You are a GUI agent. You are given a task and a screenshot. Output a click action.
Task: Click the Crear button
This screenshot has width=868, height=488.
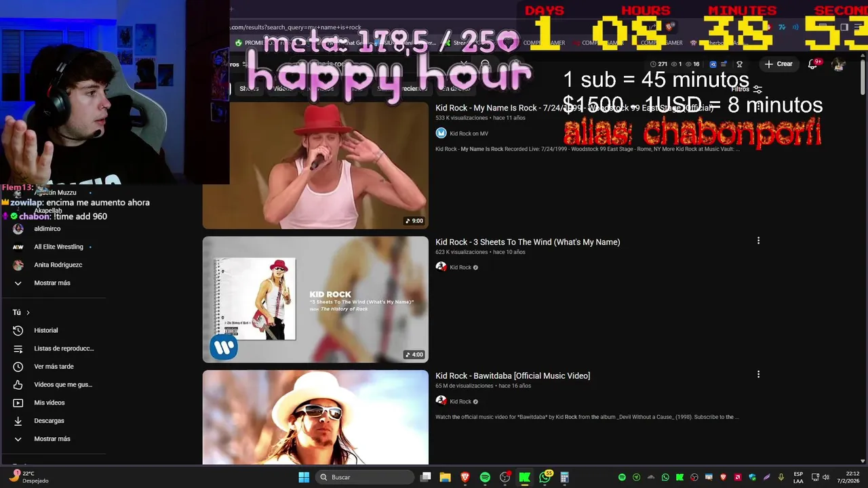pyautogui.click(x=778, y=64)
